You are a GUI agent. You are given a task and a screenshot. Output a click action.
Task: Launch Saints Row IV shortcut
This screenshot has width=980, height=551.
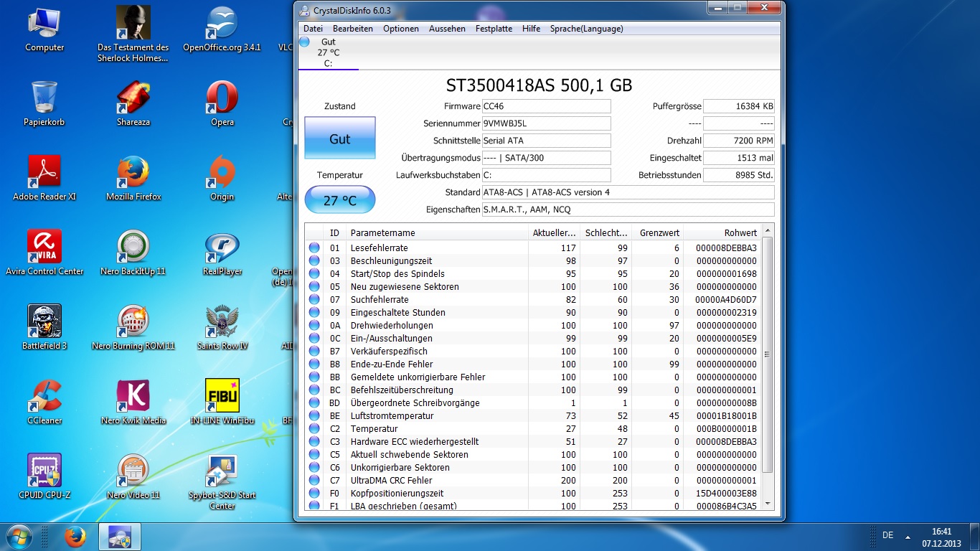[x=222, y=327]
